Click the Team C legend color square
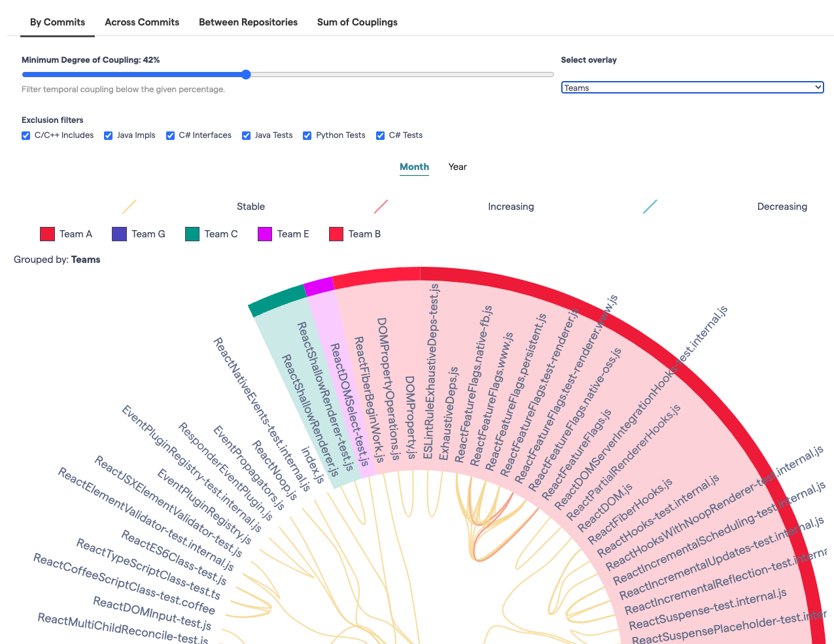Image resolution: width=834 pixels, height=644 pixels. (192, 233)
